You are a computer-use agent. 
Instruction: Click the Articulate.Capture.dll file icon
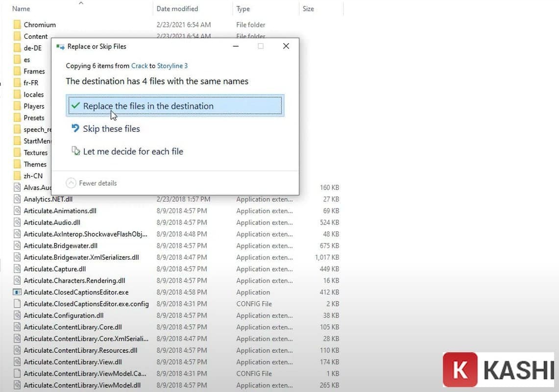[x=17, y=269]
